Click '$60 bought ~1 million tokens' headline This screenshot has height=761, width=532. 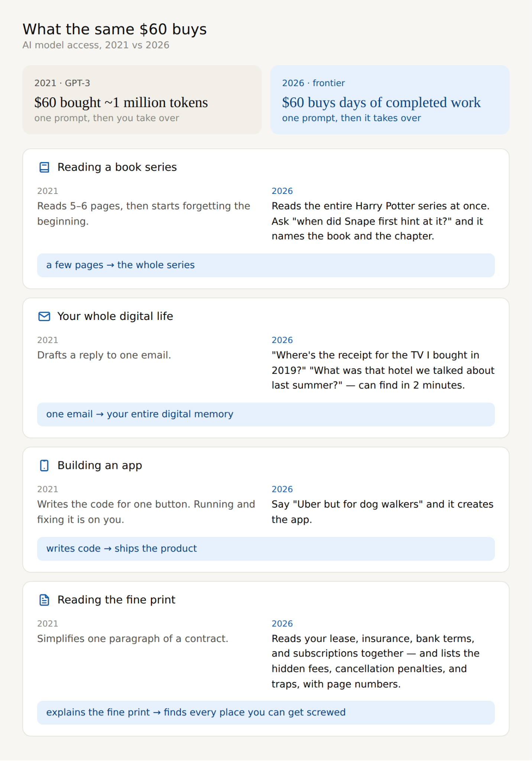pos(121,103)
